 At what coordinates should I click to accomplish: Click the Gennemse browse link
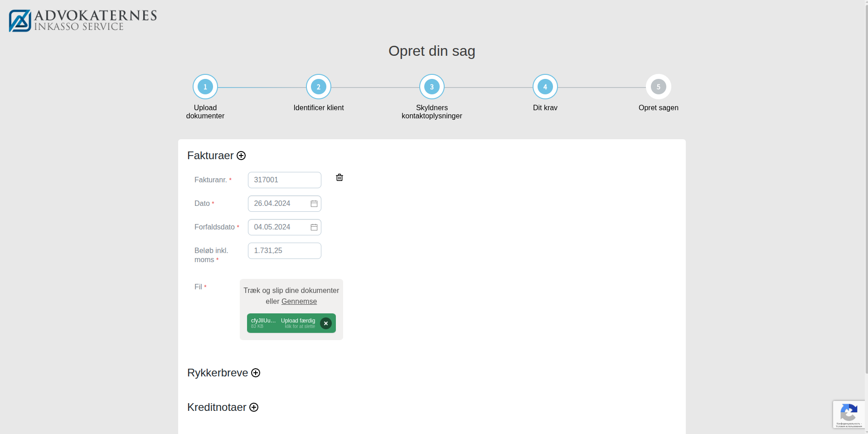coord(299,302)
